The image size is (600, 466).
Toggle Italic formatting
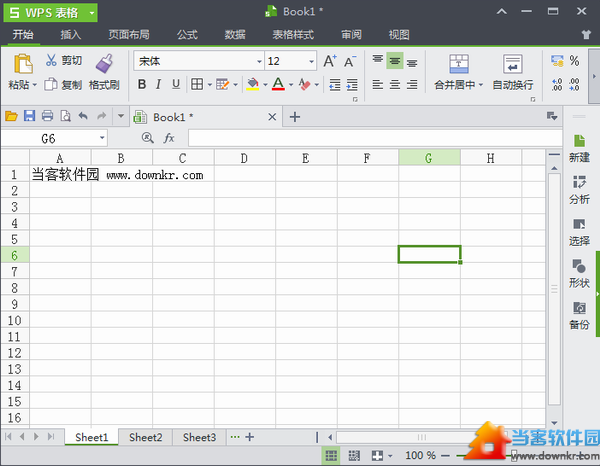158,84
